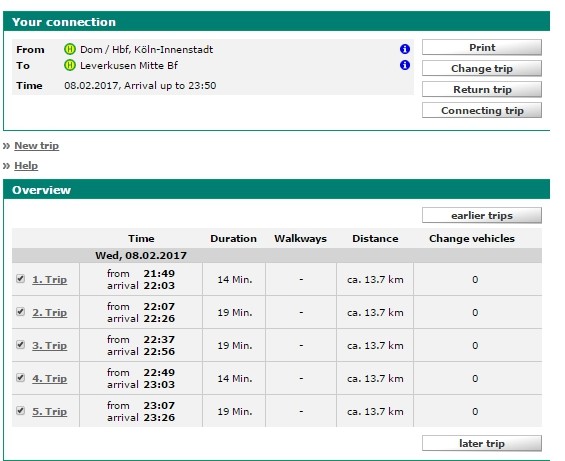This screenshot has width=565, height=461.
Task: View the 5. Trip link
Action: point(50,411)
